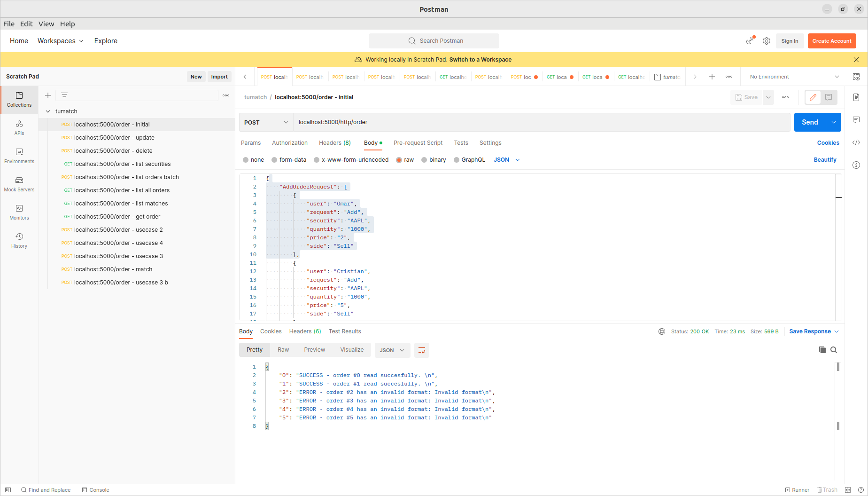Open tab options three-dot menu
Screen dimensions: 868x496
[729, 77]
